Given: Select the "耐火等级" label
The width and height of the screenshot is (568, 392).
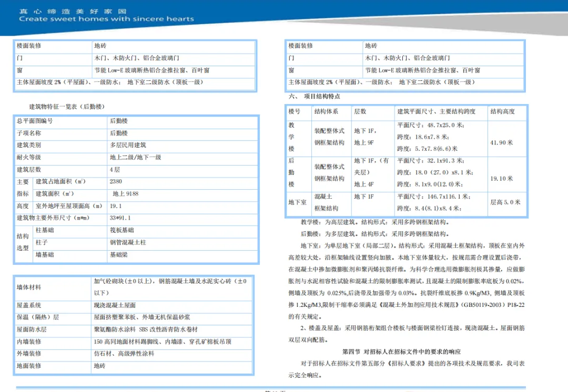Looking at the screenshot, I should [28, 158].
